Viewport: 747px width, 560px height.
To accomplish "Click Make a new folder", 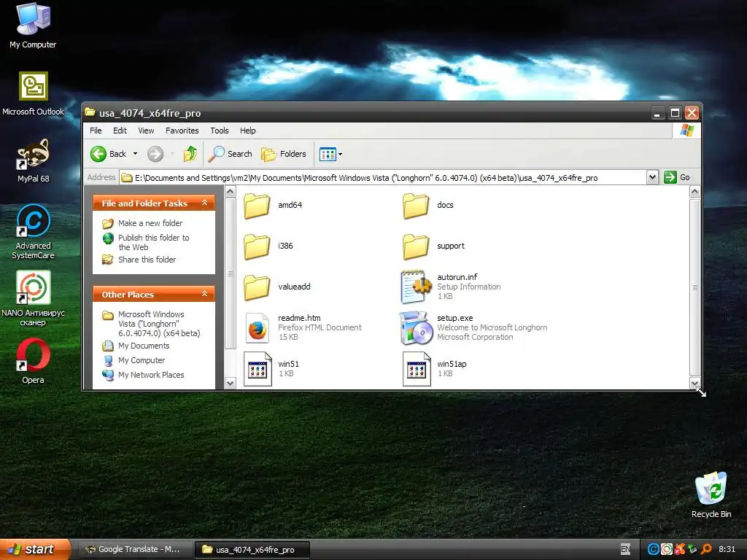I will (150, 223).
